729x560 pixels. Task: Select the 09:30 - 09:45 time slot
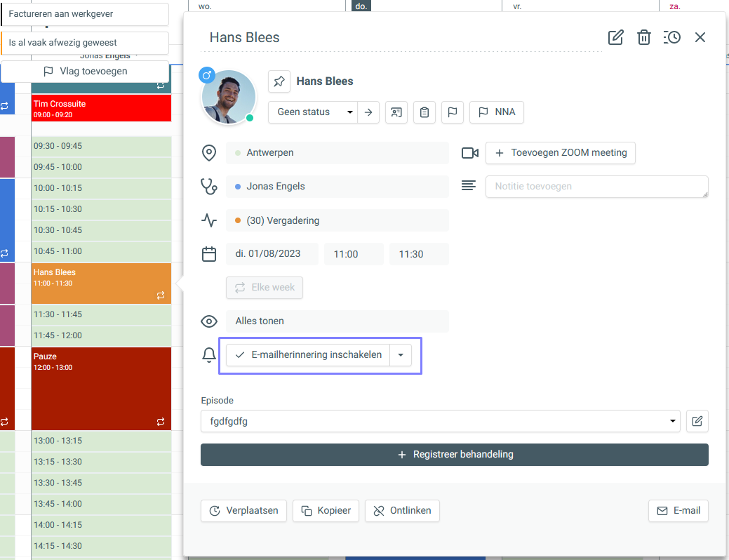(x=101, y=147)
